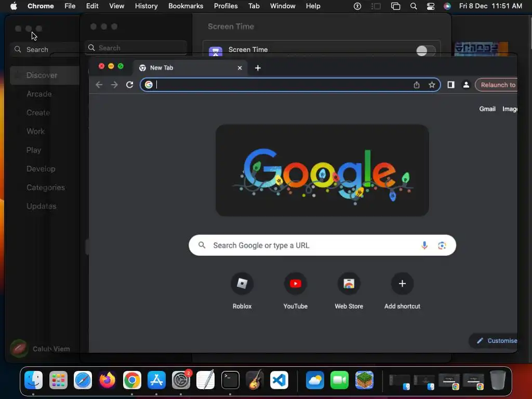Open FaceTime from the Dock
This screenshot has height=399, width=532.
[x=339, y=380]
